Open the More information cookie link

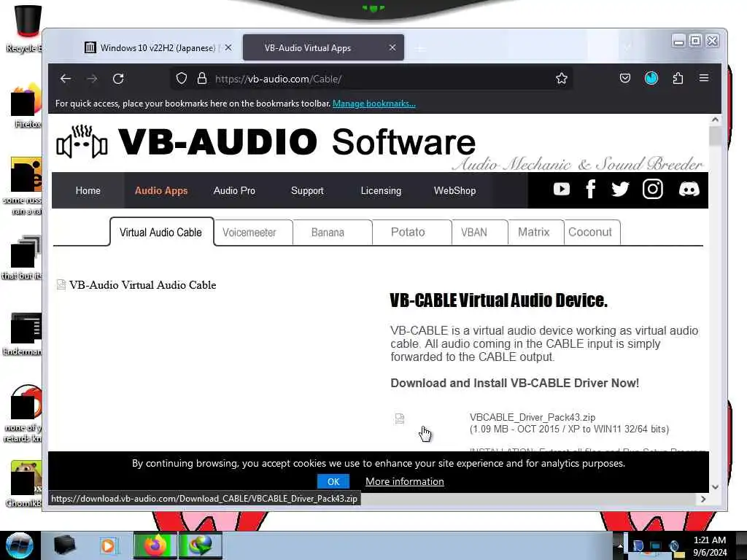click(404, 481)
